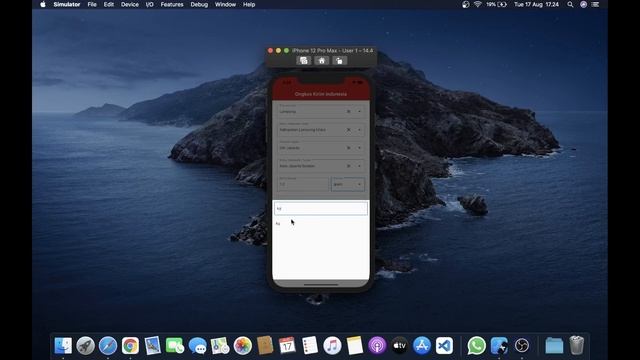640x360 pixels.
Task: Open the Simulator application menu
Action: click(x=67, y=4)
